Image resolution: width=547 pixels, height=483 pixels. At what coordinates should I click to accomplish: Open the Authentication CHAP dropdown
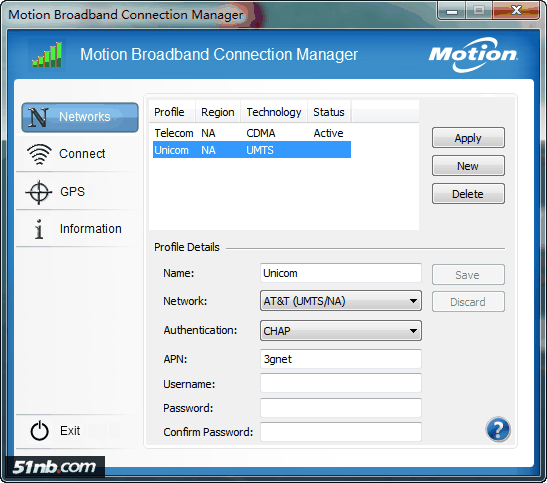coord(340,331)
